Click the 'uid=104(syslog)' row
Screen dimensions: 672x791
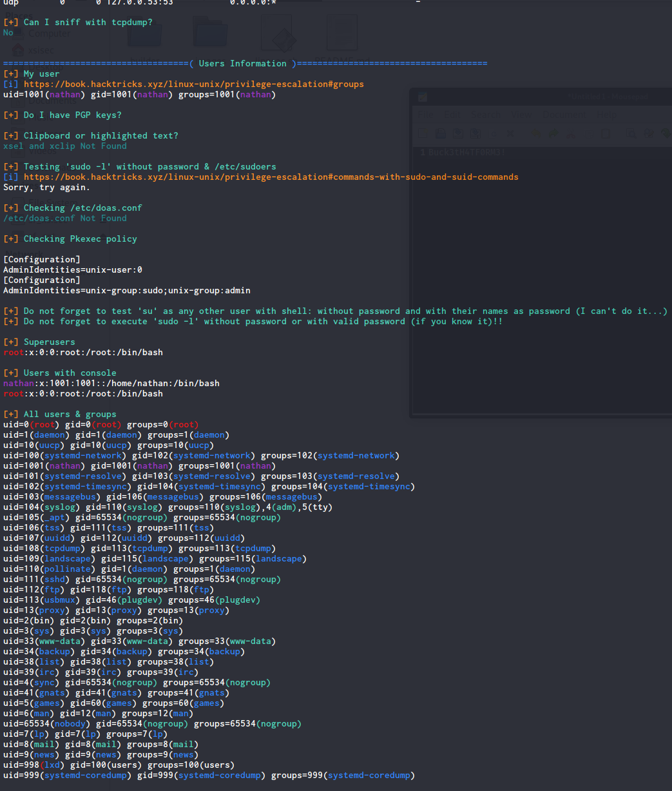168,507
